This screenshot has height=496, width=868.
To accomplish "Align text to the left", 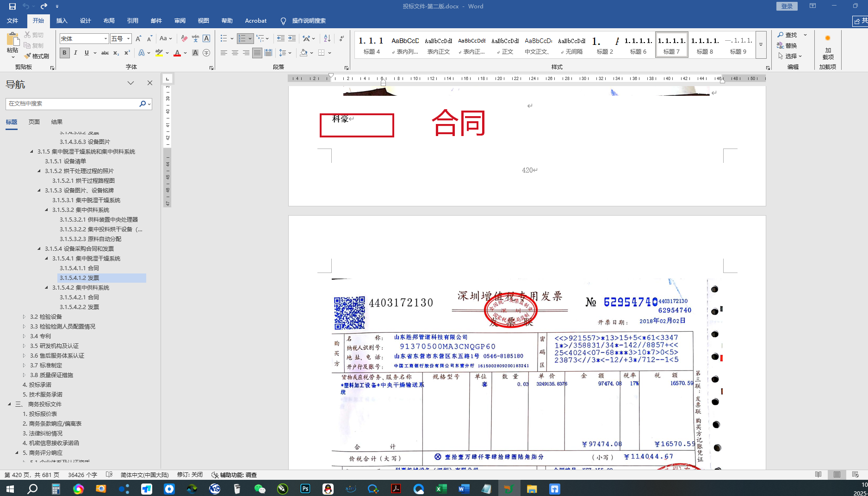I will (224, 53).
